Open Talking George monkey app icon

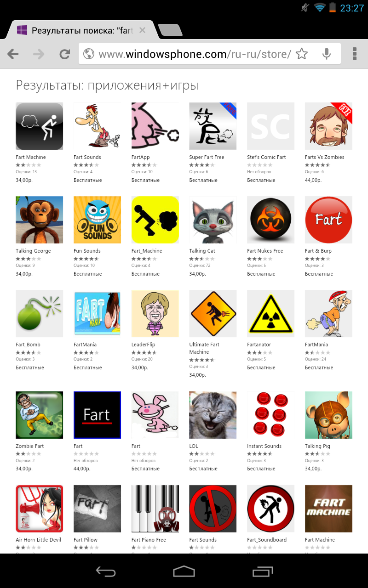(x=40, y=220)
